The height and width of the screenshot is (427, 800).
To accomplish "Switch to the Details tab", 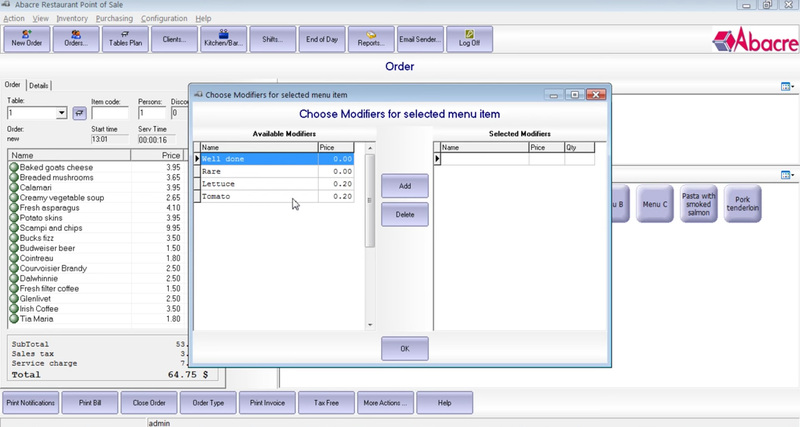I will 39,86.
